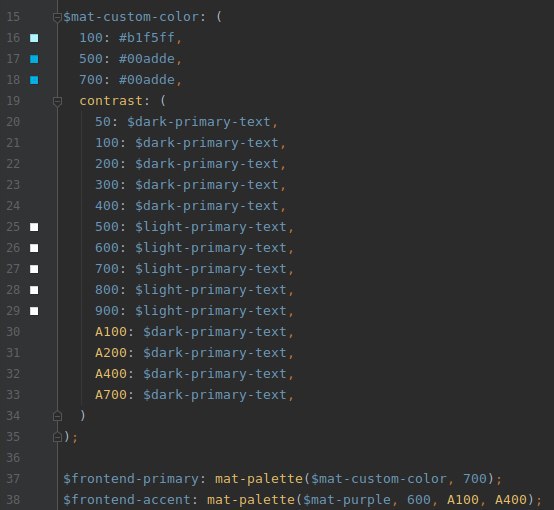Click white color swatch on line 29

point(34,311)
